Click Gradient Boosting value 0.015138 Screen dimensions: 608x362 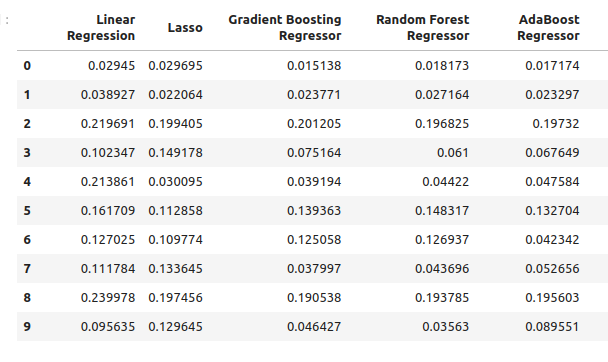pos(314,66)
